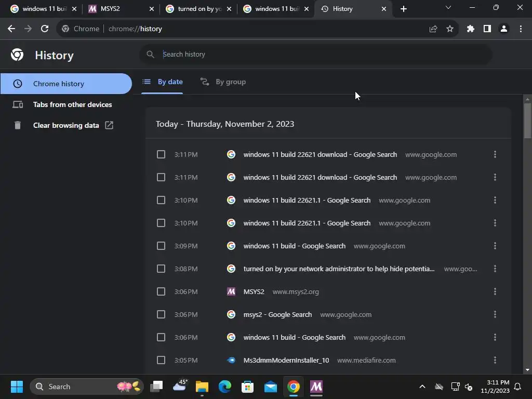Check the 'turned on by your network' entry
This screenshot has height=399, width=532.
tap(161, 269)
